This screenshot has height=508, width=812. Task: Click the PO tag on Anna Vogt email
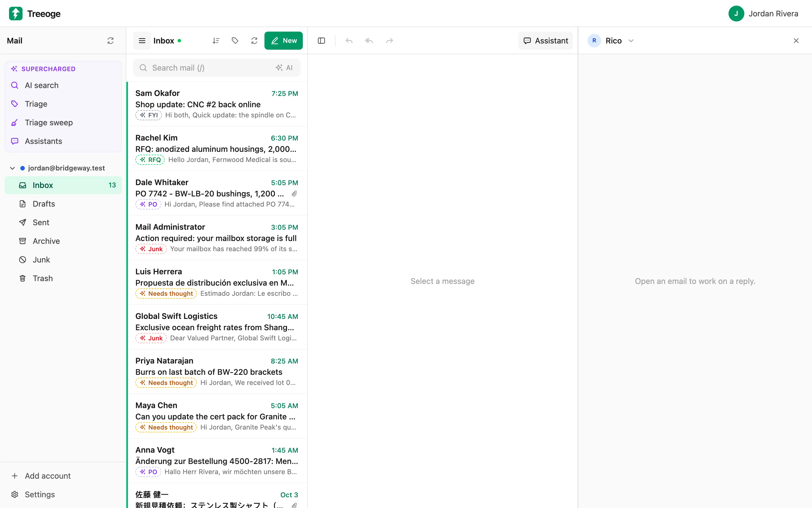click(148, 472)
